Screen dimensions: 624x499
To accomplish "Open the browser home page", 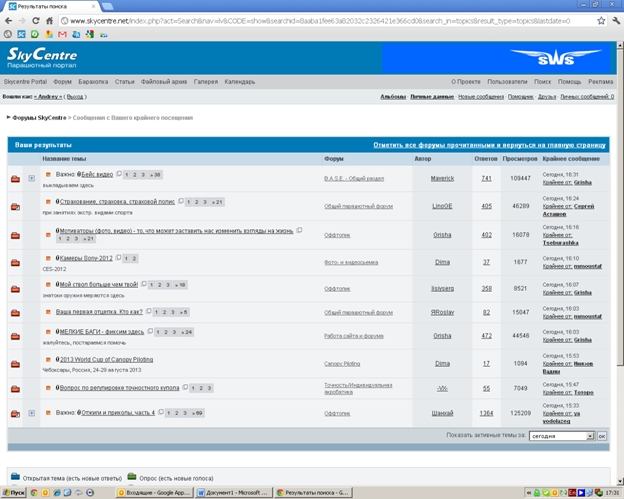I will pyautogui.click(x=49, y=21).
